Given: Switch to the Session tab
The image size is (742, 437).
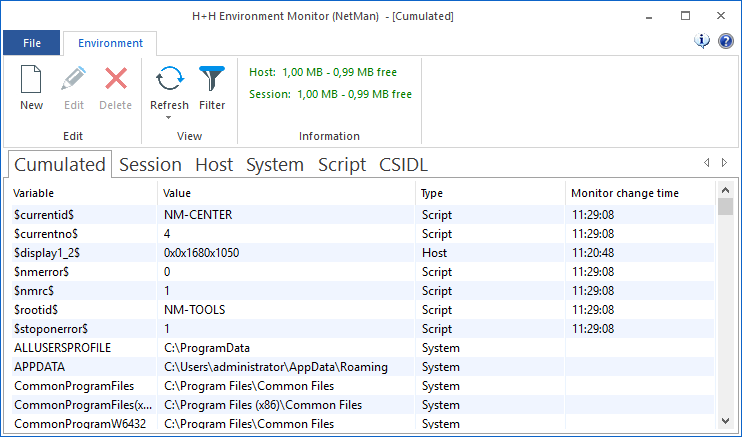Looking at the screenshot, I should coord(150,165).
